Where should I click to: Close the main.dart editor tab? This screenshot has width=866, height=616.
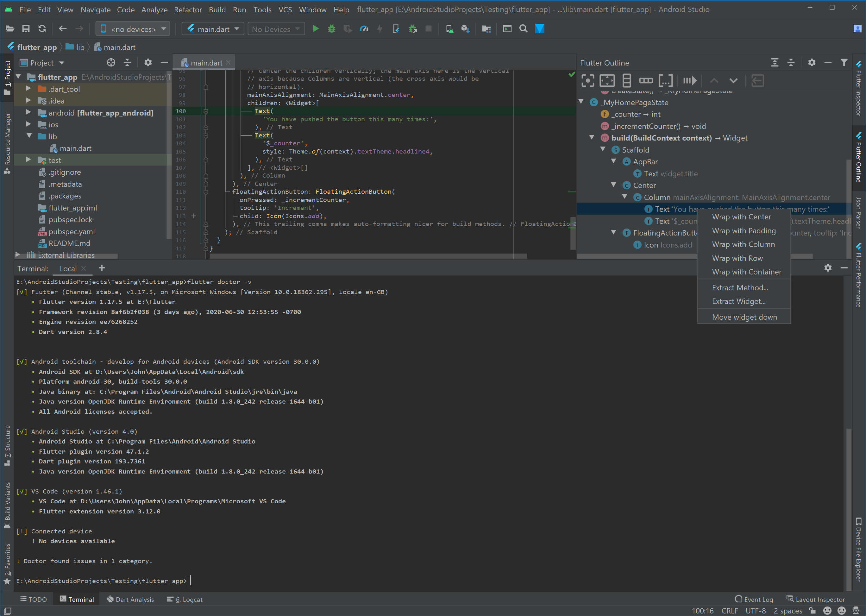pos(228,63)
